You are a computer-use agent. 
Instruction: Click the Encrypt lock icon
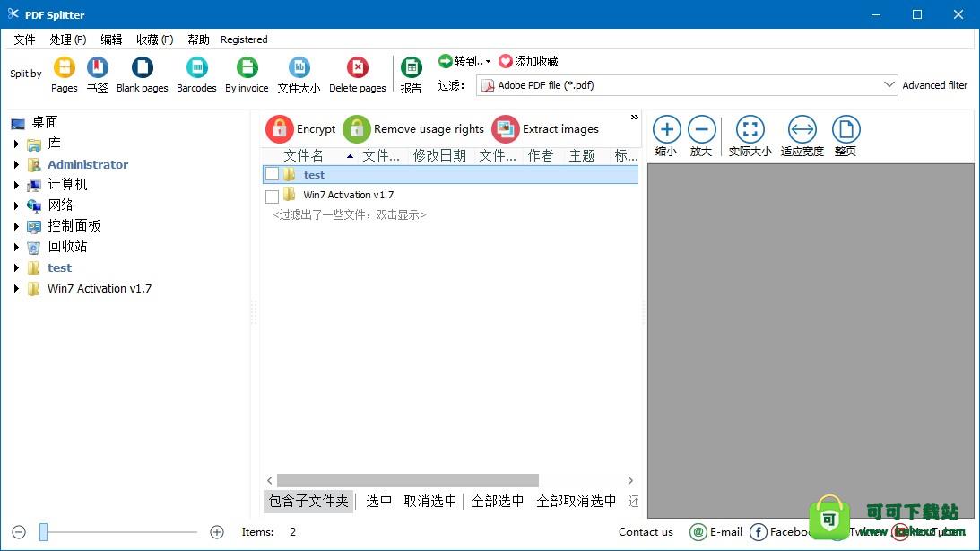pyautogui.click(x=280, y=129)
